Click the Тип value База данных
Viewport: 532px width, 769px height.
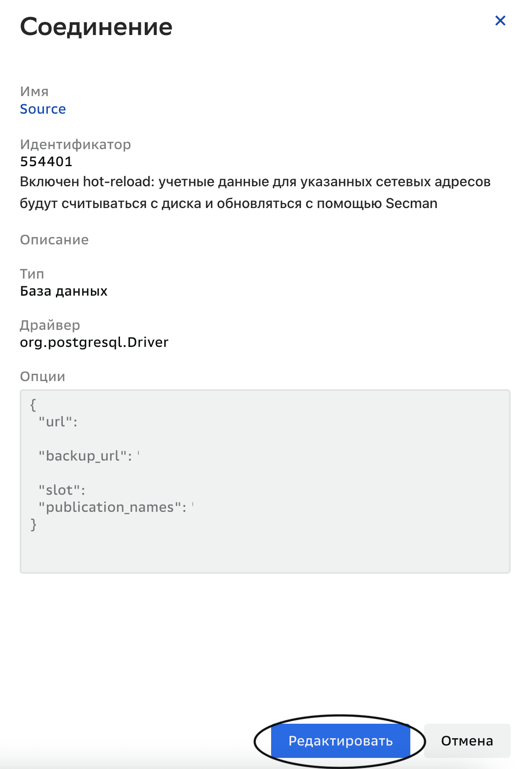64,291
